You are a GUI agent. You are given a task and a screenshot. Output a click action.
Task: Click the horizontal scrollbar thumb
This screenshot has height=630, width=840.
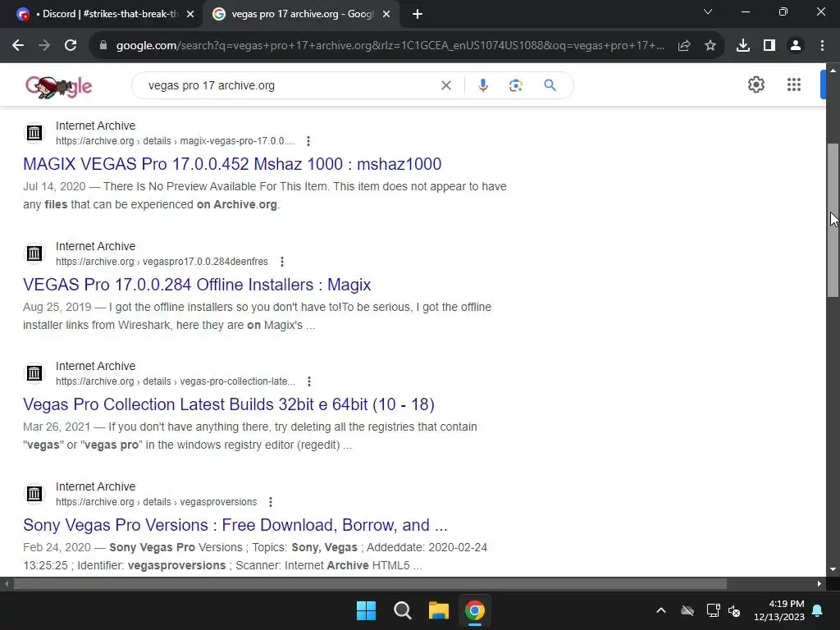[x=370, y=584]
